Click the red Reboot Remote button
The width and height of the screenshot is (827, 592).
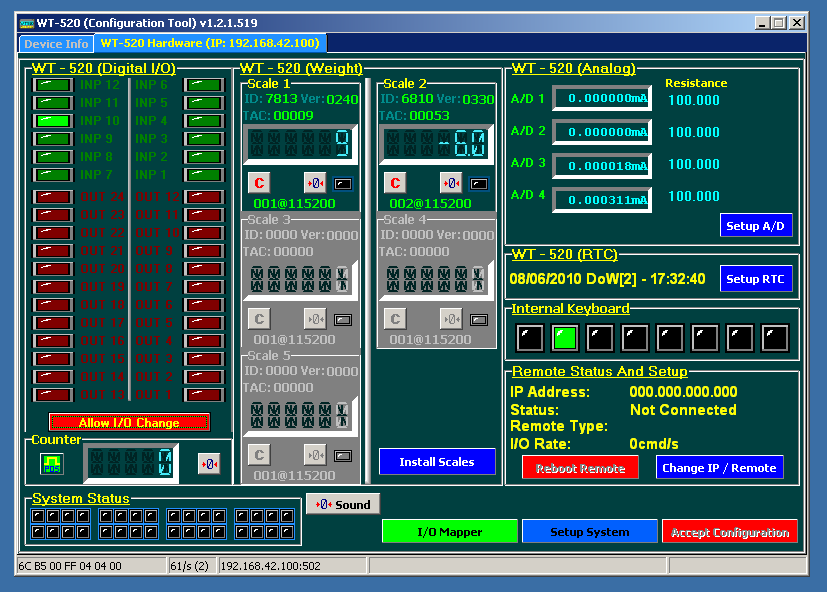coord(580,468)
